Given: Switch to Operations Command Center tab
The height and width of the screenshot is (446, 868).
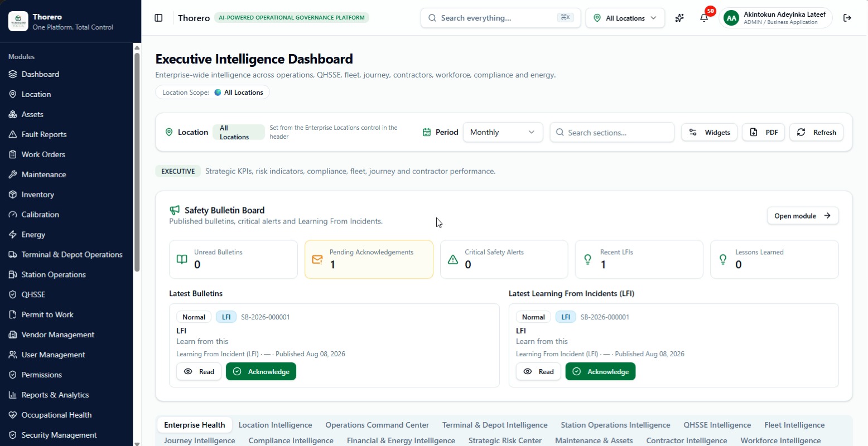Looking at the screenshot, I should (x=377, y=425).
